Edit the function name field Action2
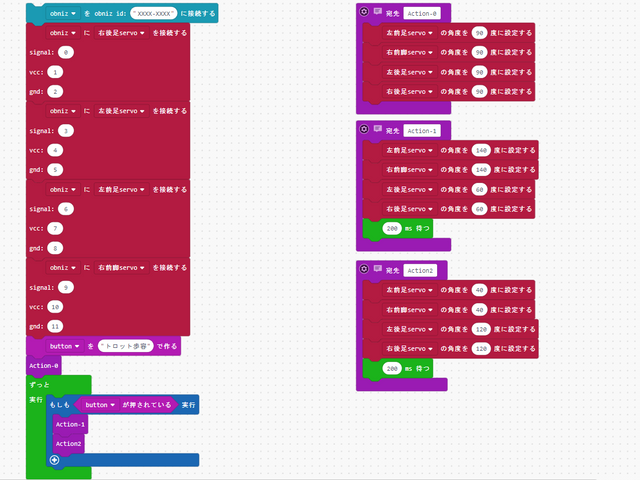Image resolution: width=640 pixels, height=480 pixels. 420,270
